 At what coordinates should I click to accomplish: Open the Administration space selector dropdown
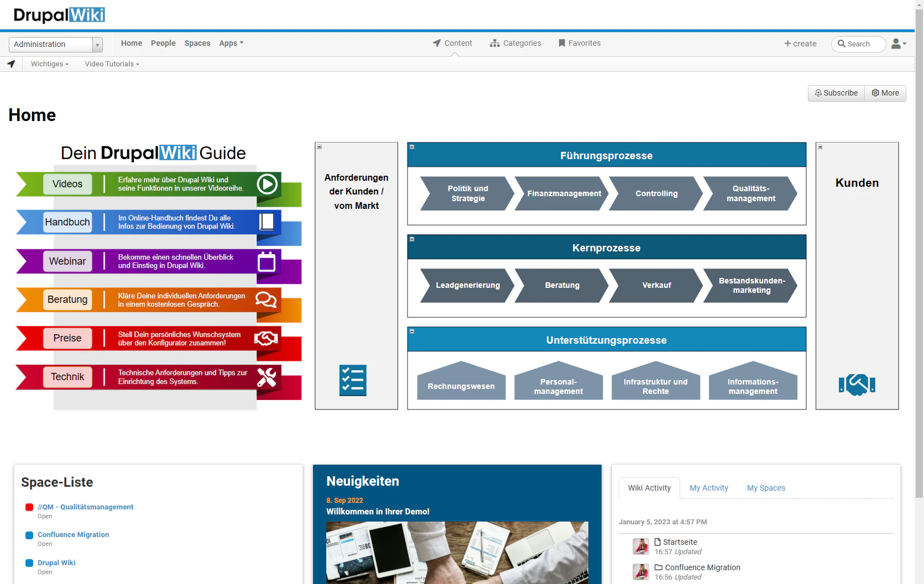point(97,44)
